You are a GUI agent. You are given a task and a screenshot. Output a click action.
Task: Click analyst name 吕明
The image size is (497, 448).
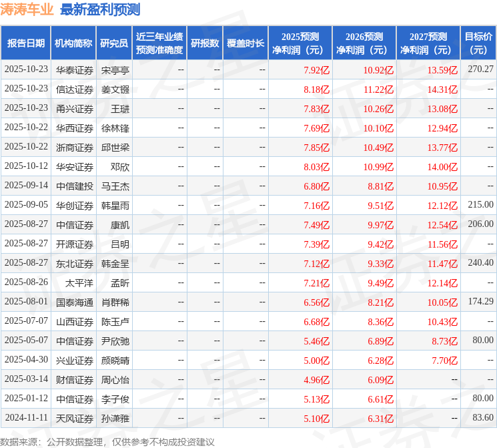pos(120,244)
